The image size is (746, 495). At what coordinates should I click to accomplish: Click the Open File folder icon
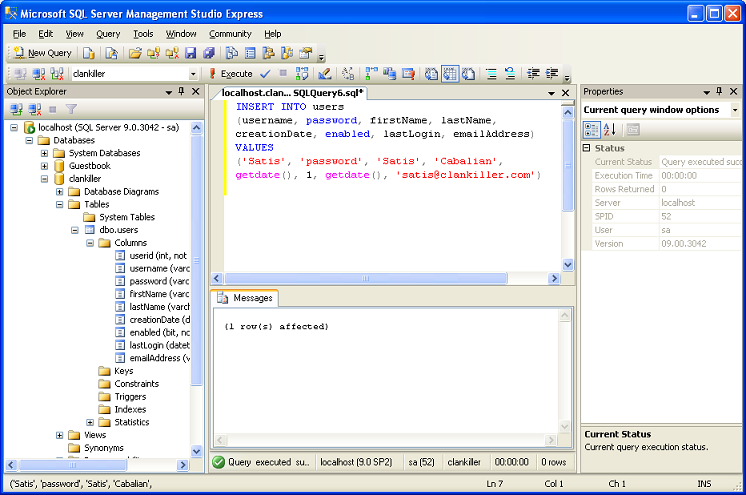[x=135, y=53]
